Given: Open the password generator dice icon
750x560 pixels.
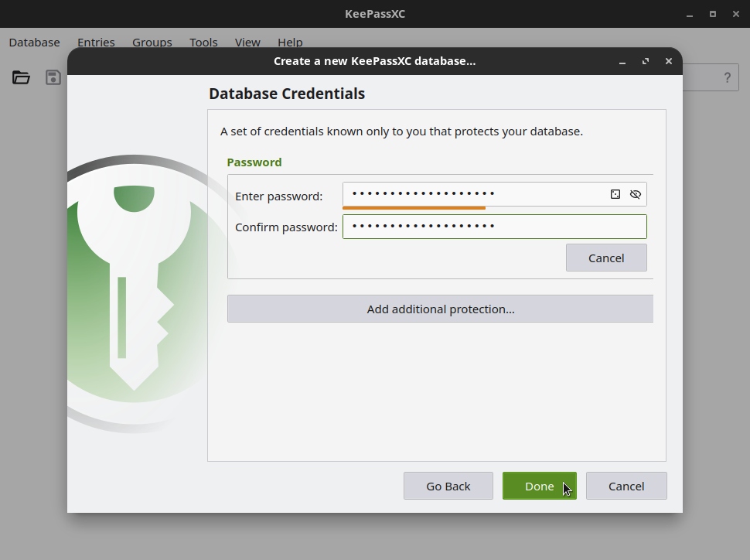Looking at the screenshot, I should click(615, 194).
